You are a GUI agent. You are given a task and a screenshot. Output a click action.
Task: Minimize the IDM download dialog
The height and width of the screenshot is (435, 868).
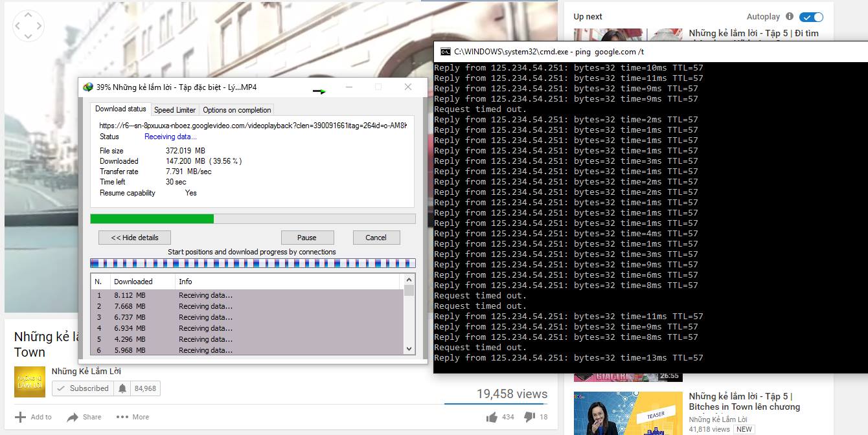tap(348, 87)
